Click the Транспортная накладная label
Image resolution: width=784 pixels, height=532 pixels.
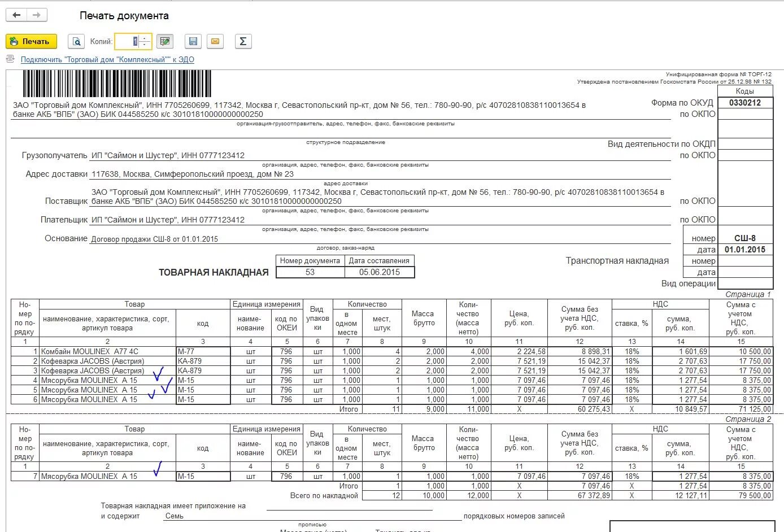pyautogui.click(x=617, y=261)
